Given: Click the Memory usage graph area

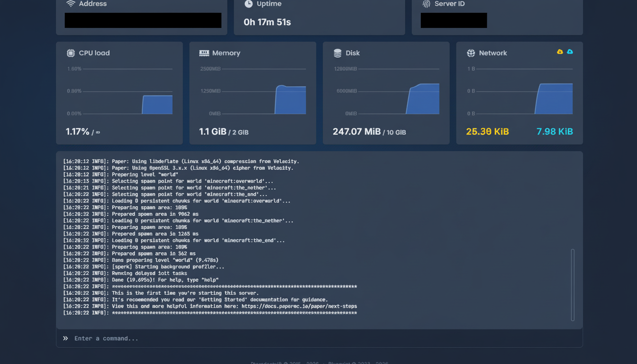Looking at the screenshot, I should click(253, 91).
